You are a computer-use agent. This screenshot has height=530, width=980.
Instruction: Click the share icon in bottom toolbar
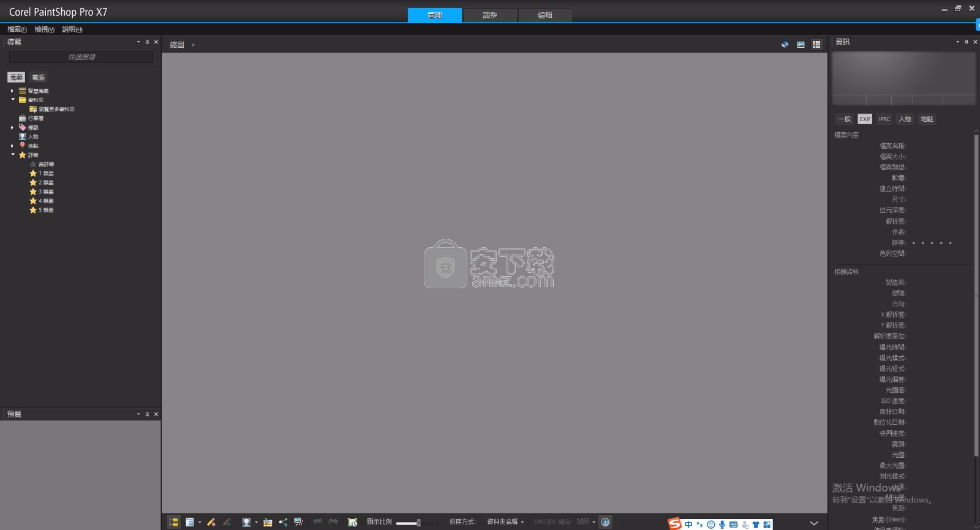[x=283, y=522]
